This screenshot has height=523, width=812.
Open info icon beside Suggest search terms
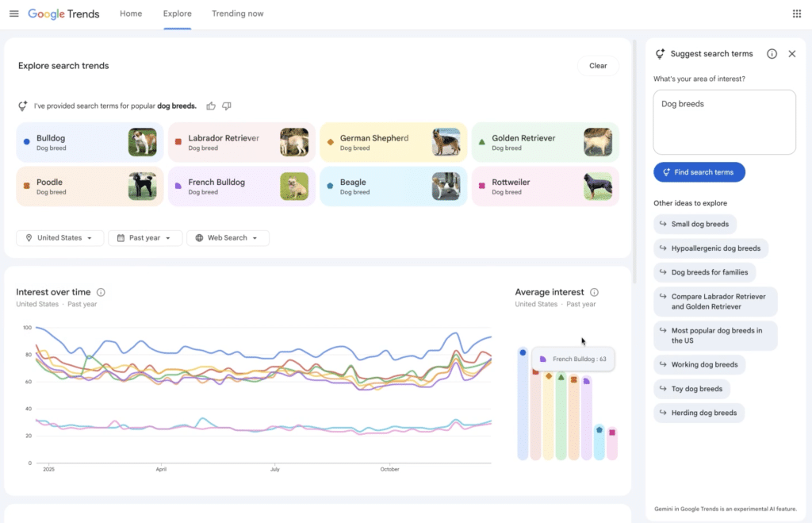772,54
